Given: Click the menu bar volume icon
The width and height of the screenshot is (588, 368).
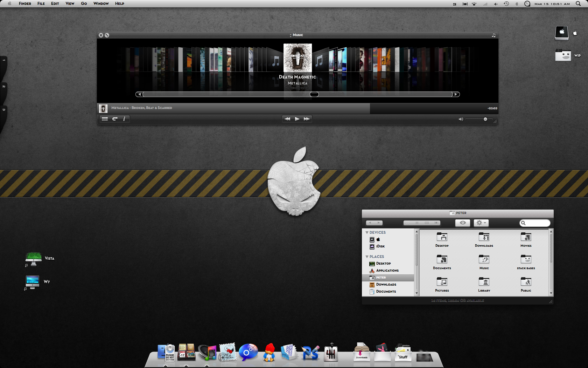Looking at the screenshot, I should pos(496,4).
